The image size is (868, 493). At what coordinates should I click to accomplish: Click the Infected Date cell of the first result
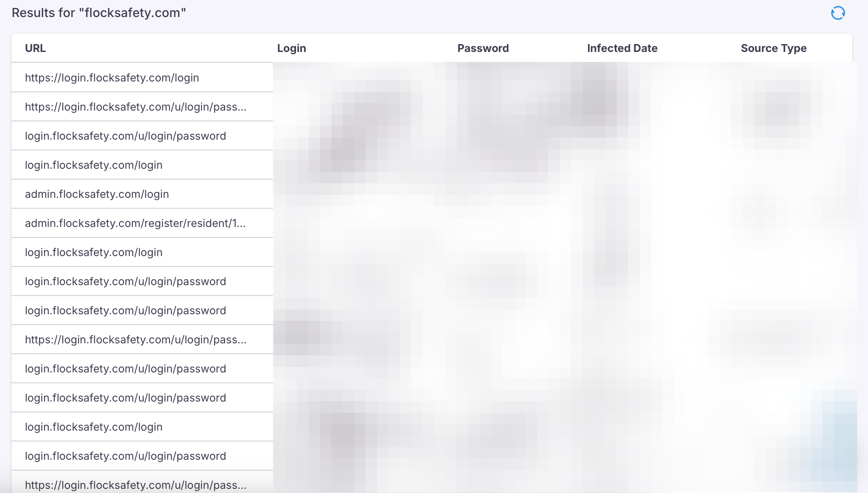[622, 77]
